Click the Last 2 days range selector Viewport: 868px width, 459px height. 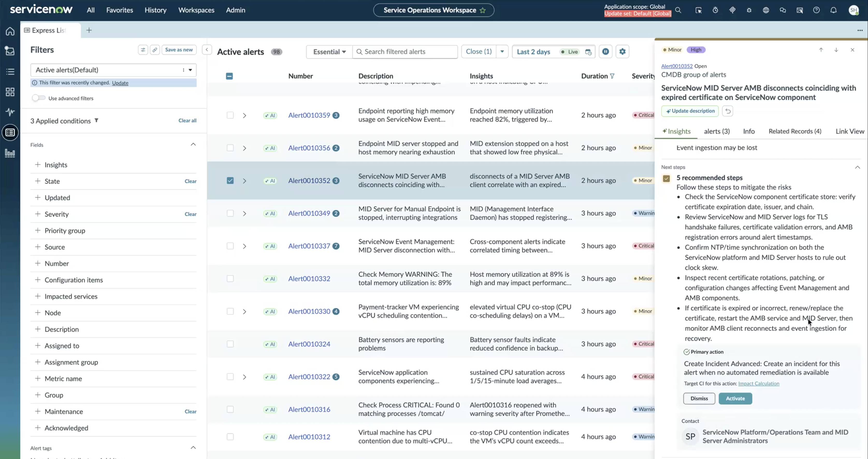pos(533,52)
